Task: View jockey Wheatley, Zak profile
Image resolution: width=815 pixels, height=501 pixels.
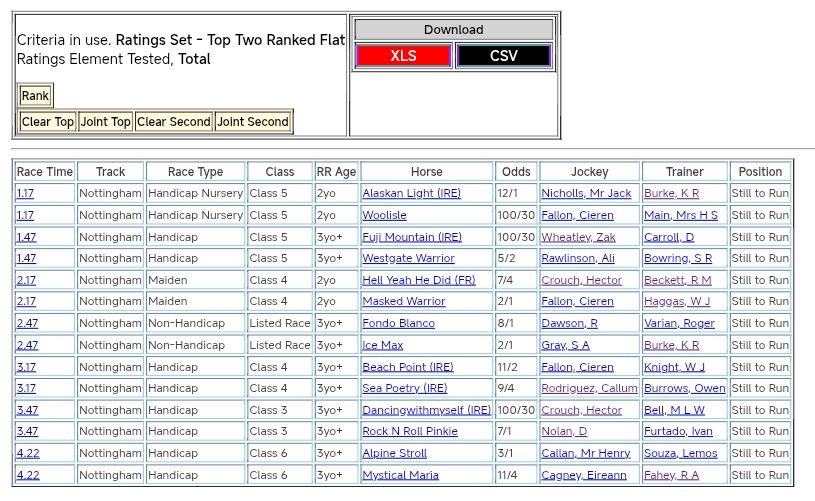Action: click(578, 238)
